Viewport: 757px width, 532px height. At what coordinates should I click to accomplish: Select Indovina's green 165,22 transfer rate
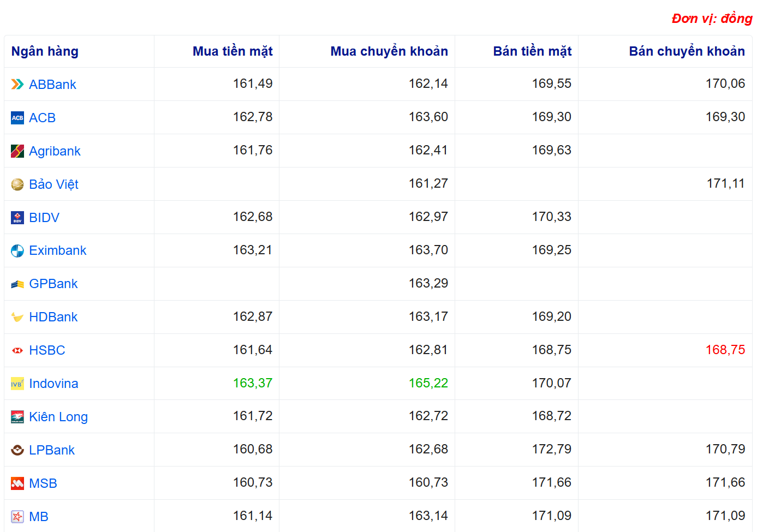point(428,383)
